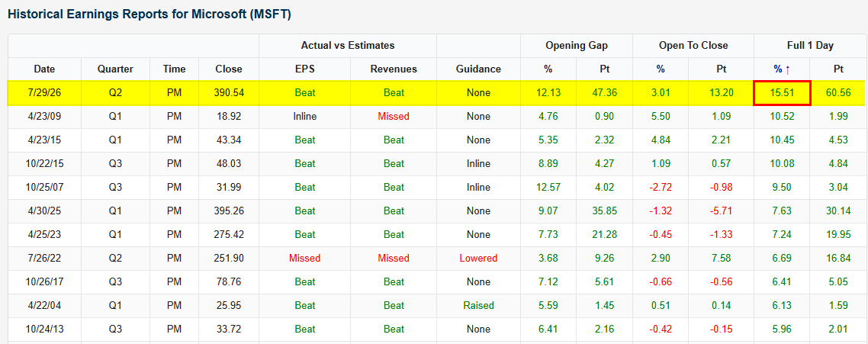Select the 10/24/13 date cell
This screenshot has width=868, height=344.
[44, 329]
